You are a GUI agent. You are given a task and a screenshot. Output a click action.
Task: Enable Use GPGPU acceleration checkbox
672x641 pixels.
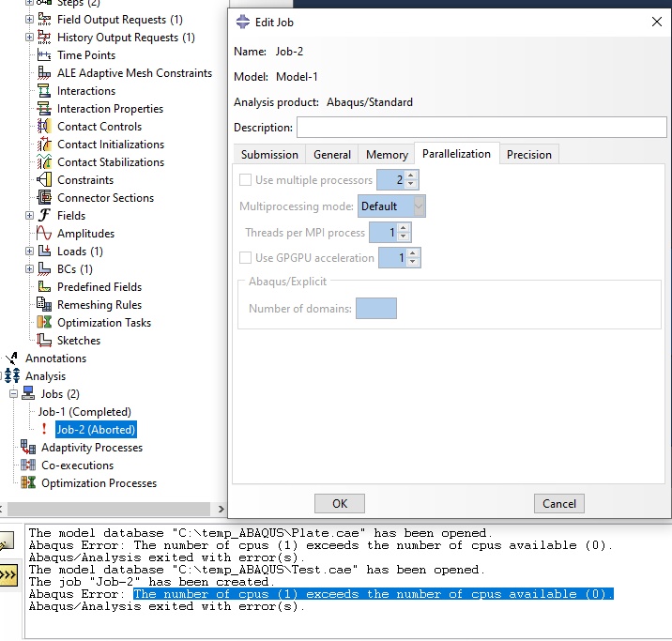245,258
